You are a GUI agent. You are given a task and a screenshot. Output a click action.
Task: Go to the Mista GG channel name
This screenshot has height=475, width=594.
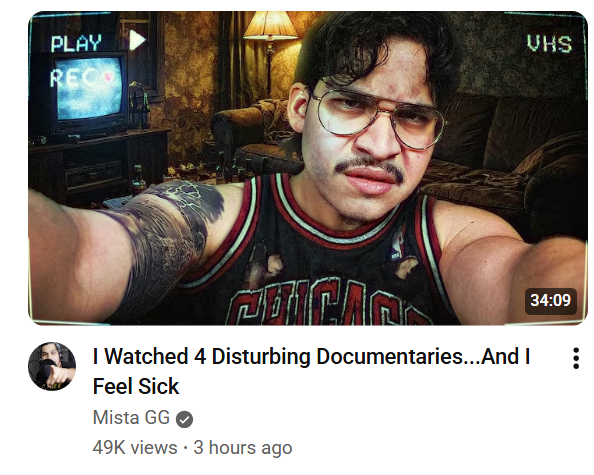(131, 418)
